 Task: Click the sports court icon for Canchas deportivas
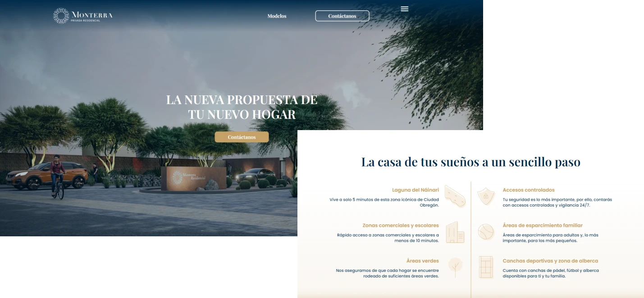(486, 267)
